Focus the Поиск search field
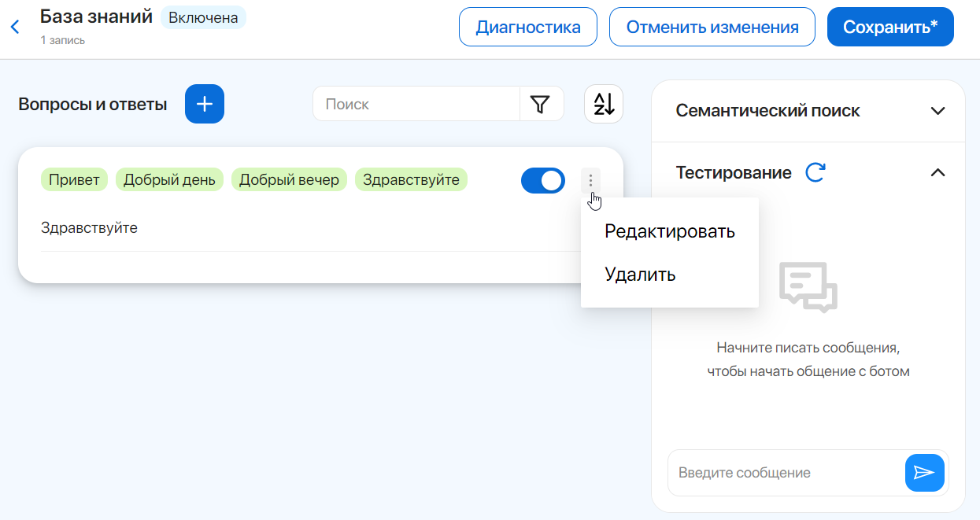 [x=416, y=104]
